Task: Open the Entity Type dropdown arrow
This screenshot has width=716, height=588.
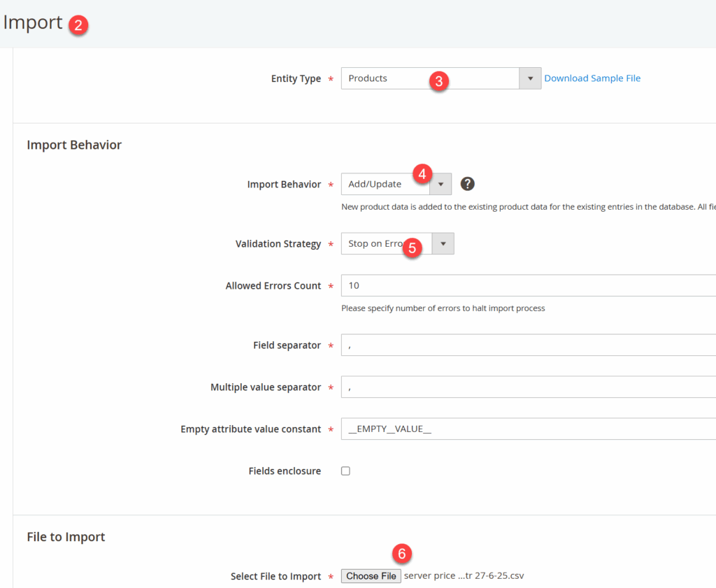Action: click(x=530, y=78)
